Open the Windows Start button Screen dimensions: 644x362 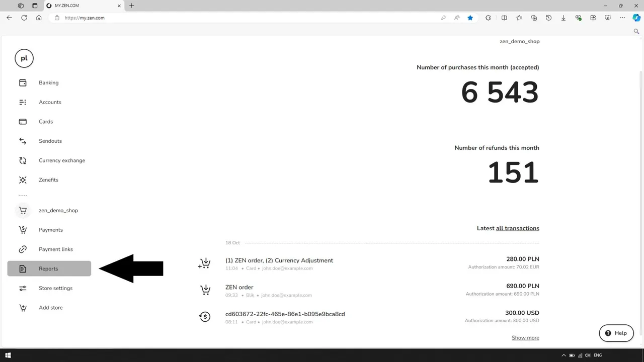coord(8,355)
